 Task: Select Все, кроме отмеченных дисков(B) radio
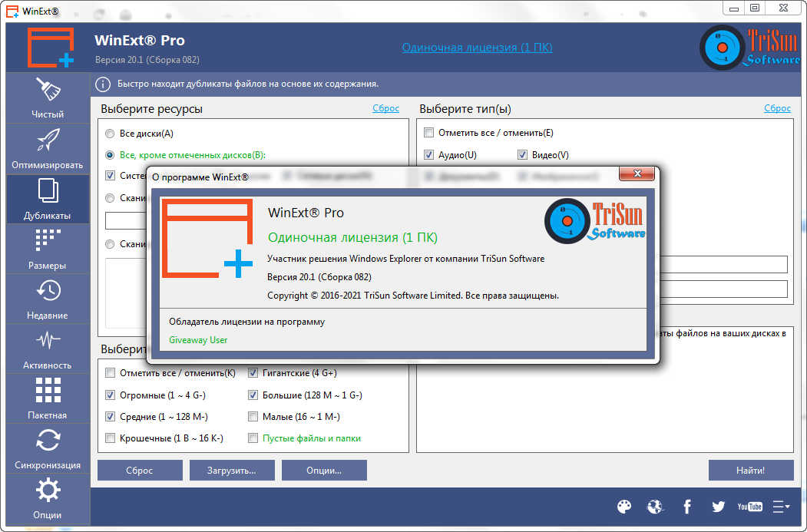point(110,155)
